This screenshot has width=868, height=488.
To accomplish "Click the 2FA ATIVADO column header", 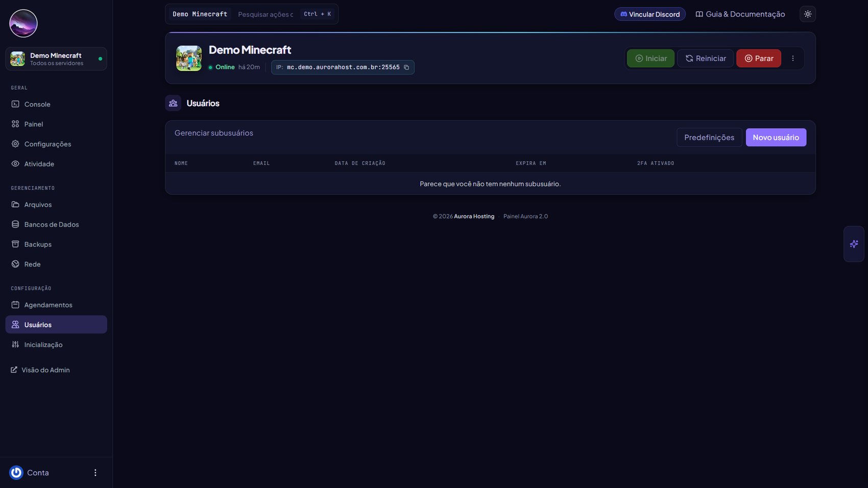I will coord(656,163).
